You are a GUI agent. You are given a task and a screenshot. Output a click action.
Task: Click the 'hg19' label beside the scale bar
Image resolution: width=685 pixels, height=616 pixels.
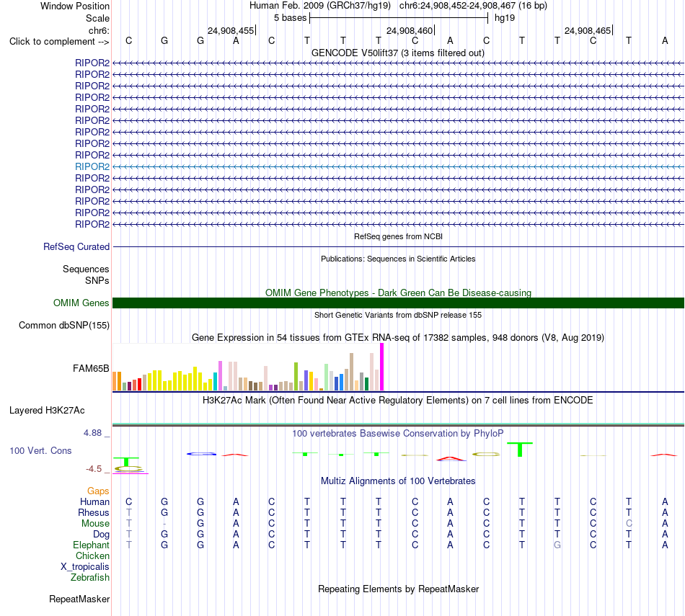tap(505, 18)
